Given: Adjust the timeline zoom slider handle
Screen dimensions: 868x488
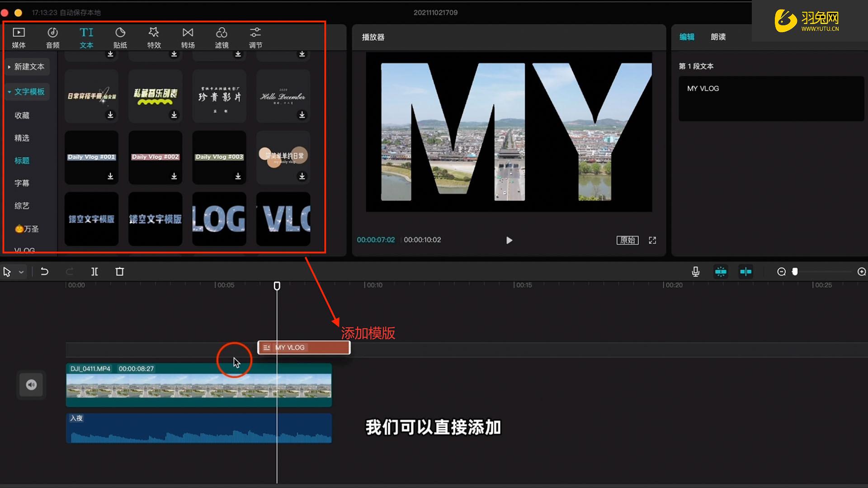Looking at the screenshot, I should pyautogui.click(x=795, y=272).
